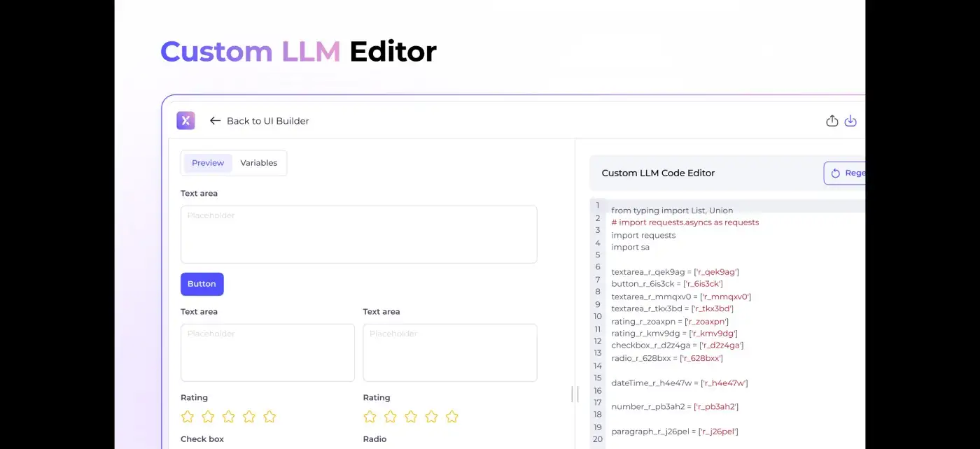Select fifth star in right Rating
The width and height of the screenshot is (980, 449).
(x=452, y=417)
